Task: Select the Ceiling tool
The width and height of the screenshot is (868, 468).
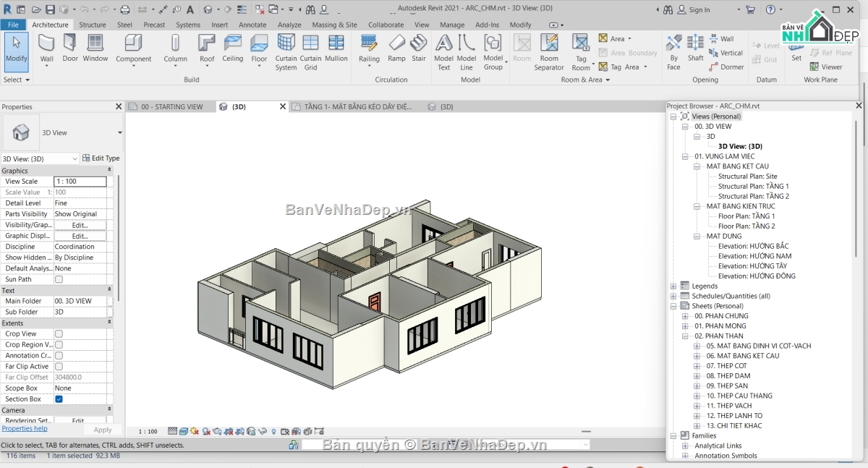Action: click(233, 49)
